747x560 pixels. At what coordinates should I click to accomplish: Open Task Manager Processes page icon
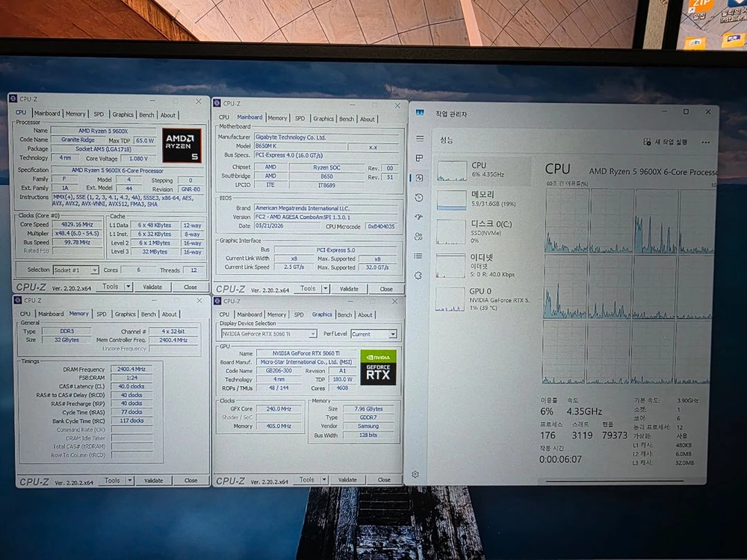[419, 158]
